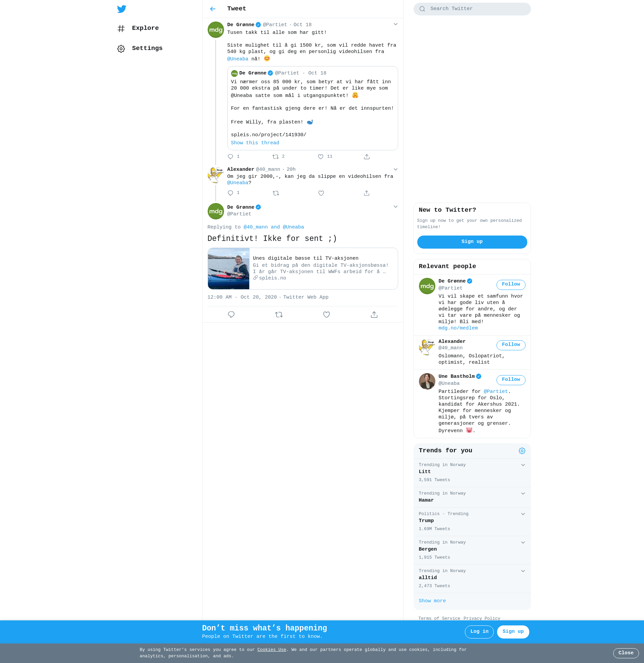
Task: Expand options for the Trump trend
Action: (x=523, y=514)
